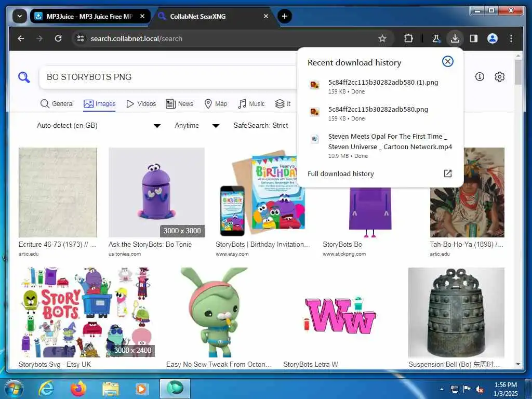Open site information icon in address bar
The height and width of the screenshot is (399, 532).
tap(81, 38)
